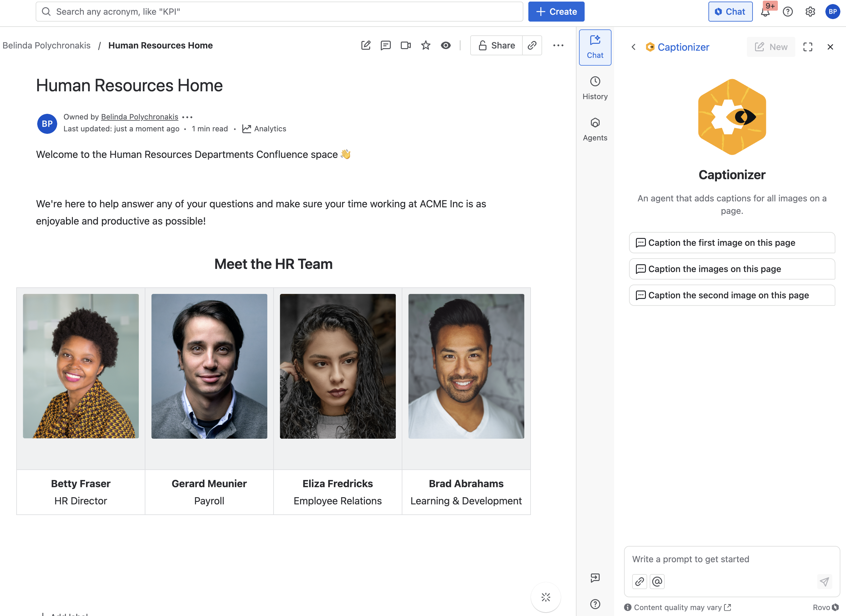Select 'Caption the images on this page' suggestion

[x=732, y=269]
